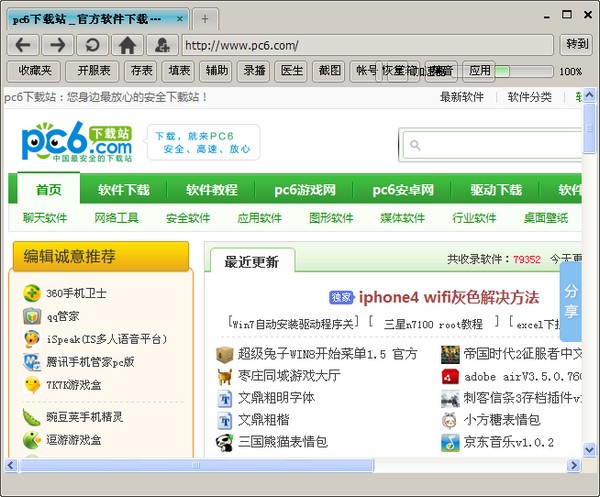This screenshot has width=600, height=497.
Task: Open the 软件教程 navigation tab
Action: 212,190
